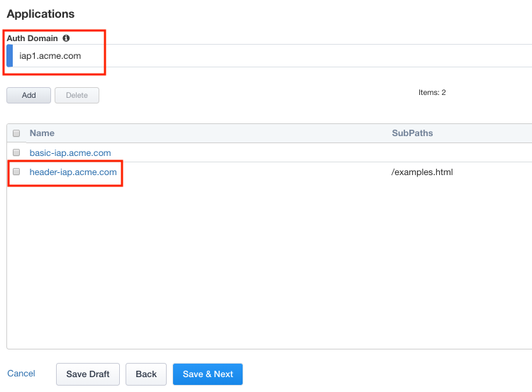Check the header-iap.acme.com row checkbox
The height and width of the screenshot is (392, 532).
16,172
